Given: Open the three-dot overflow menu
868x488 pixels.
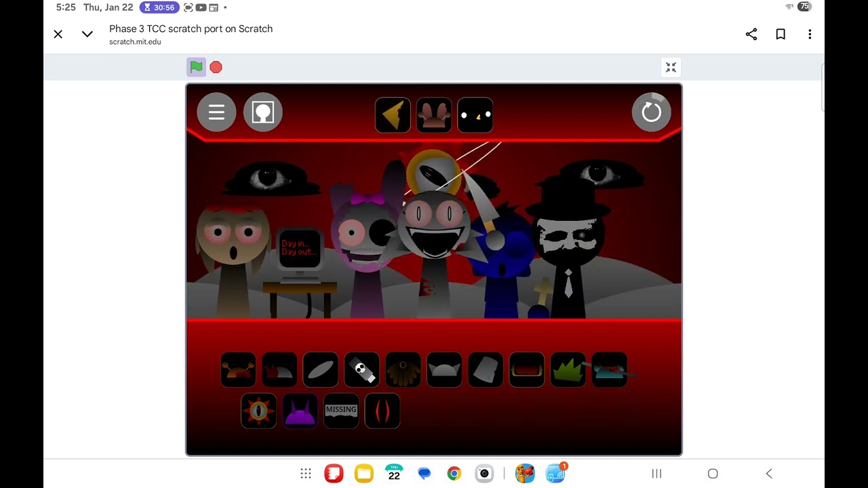Looking at the screenshot, I should point(810,34).
